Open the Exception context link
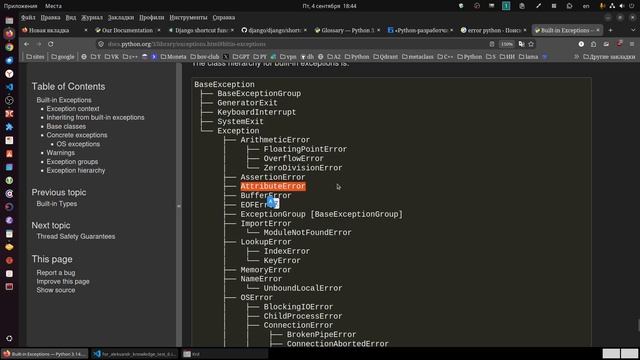The height and width of the screenshot is (360, 640). tap(73, 109)
